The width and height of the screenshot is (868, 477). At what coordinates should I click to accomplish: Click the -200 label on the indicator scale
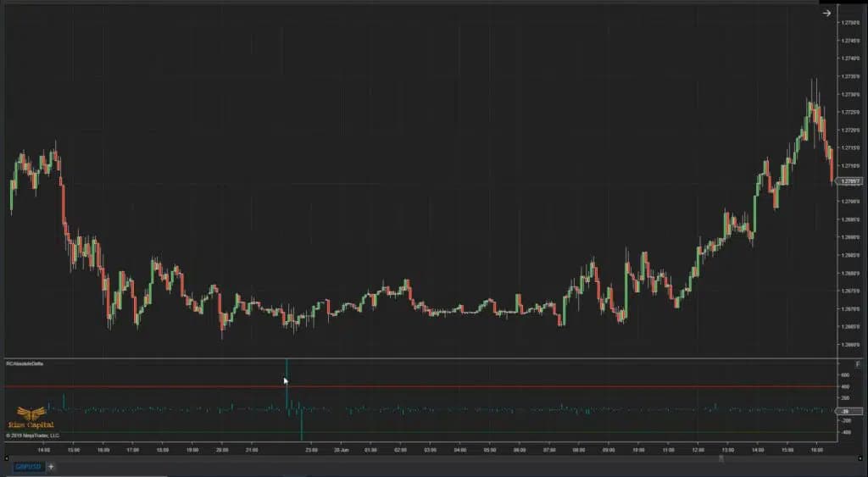(x=847, y=420)
